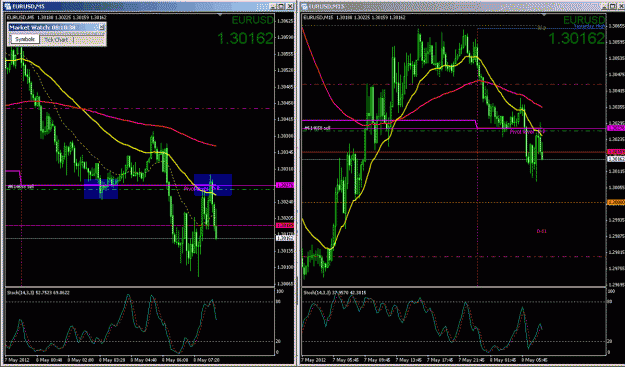The width and height of the screenshot is (625, 367).
Task: Open the EURUSD,M15 window system menu icon
Action: (305, 6)
